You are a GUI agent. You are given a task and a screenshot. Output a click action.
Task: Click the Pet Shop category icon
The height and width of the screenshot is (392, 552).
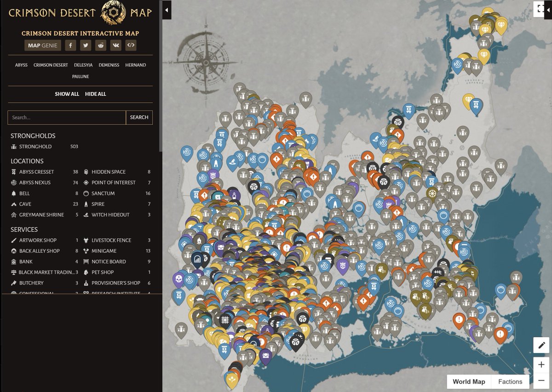click(x=86, y=272)
